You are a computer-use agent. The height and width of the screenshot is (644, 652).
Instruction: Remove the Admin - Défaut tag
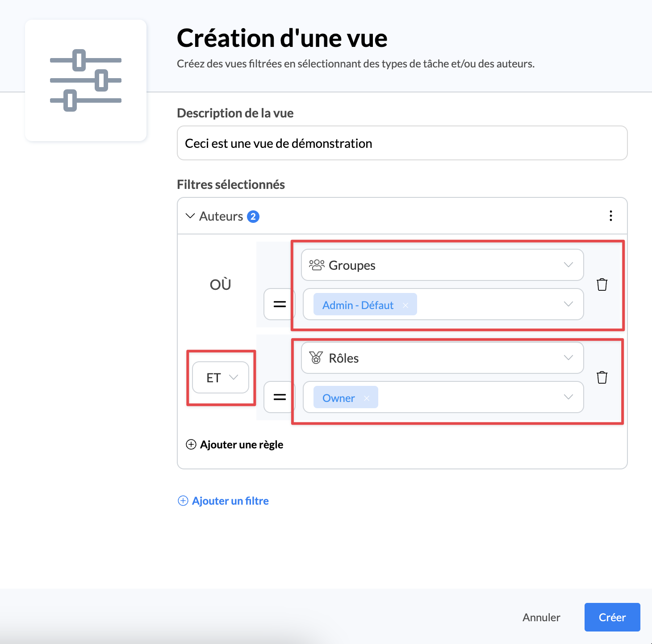pos(405,305)
